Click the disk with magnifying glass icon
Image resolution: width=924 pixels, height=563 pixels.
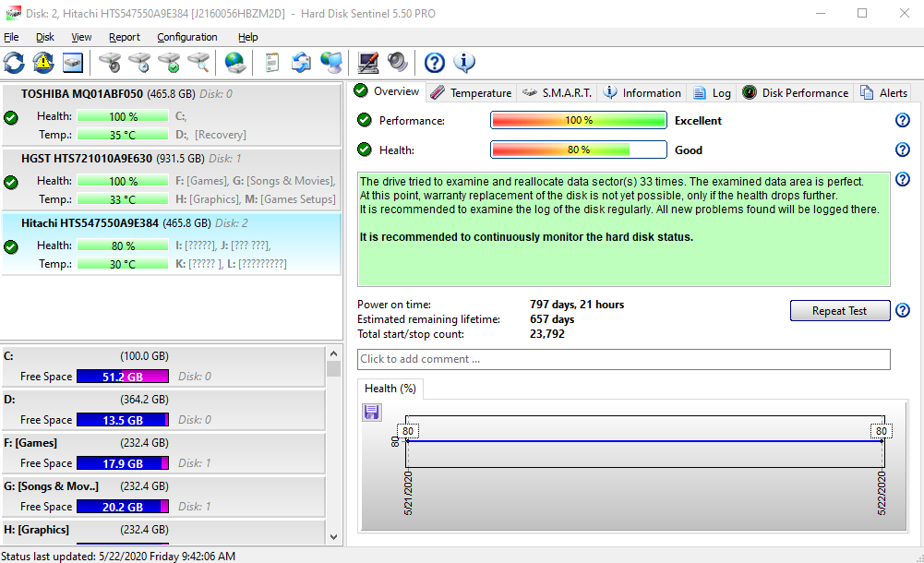[198, 63]
